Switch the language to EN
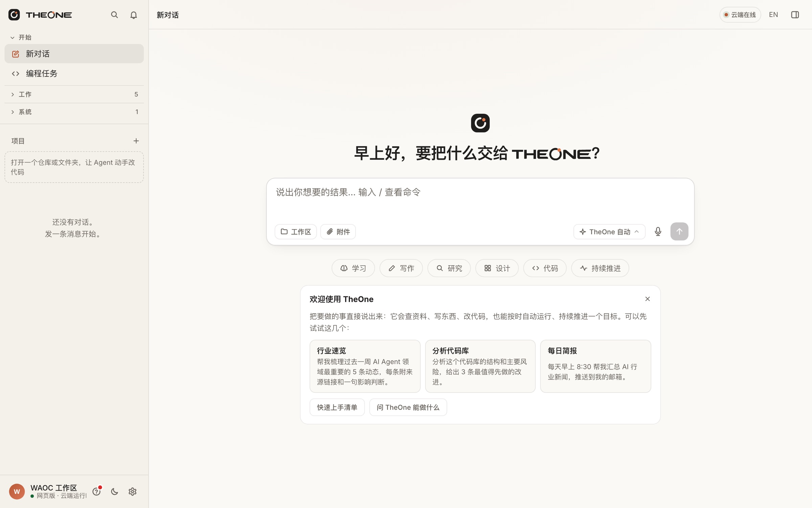The height and width of the screenshot is (508, 812). click(773, 15)
